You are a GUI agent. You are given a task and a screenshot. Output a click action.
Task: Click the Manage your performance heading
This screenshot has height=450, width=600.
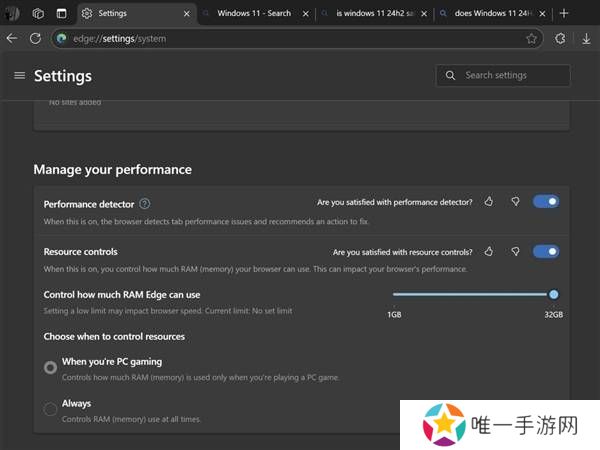[112, 170]
